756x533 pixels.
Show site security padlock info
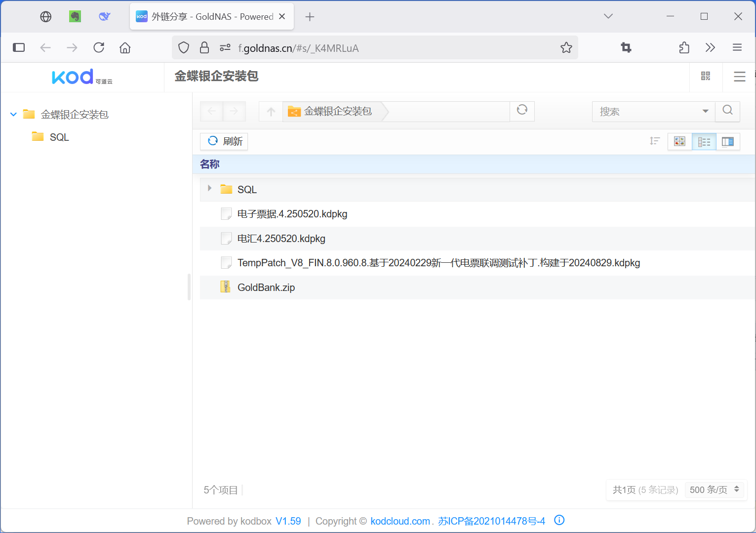pyautogui.click(x=204, y=47)
